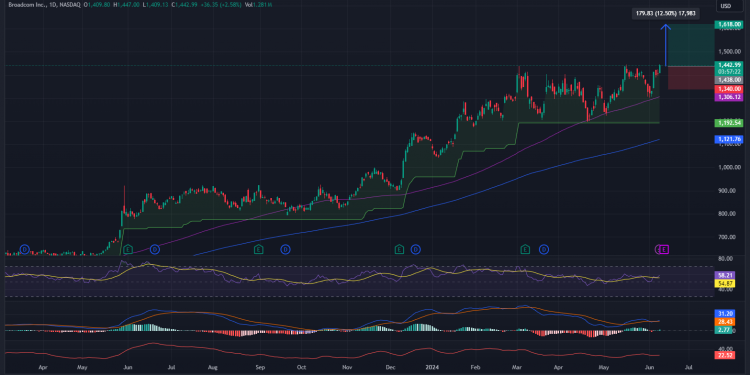750x375 pixels.
Task: Select the dividend marker before October 2023
Action: (285, 249)
